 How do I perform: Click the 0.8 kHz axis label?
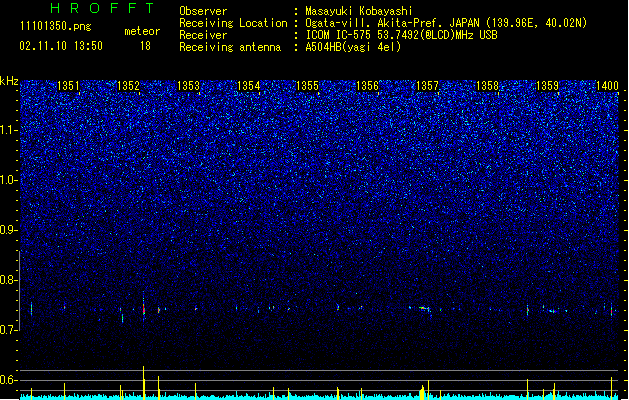coord(9,280)
